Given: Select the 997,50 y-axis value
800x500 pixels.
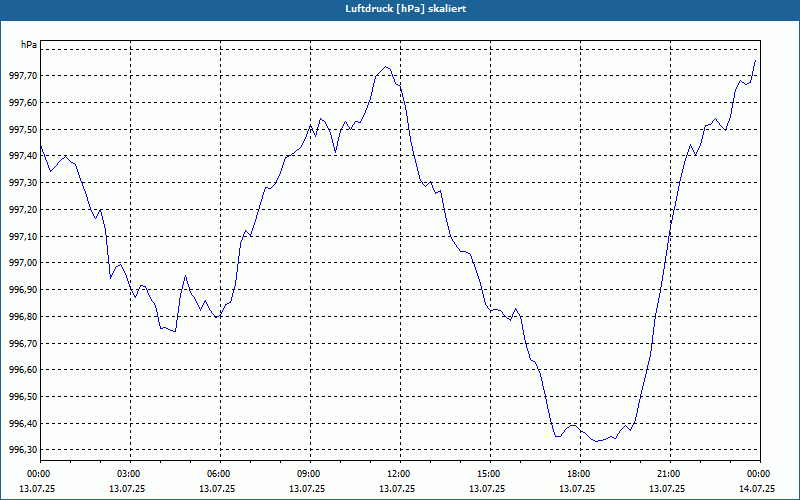Looking at the screenshot, I should (x=23, y=130).
